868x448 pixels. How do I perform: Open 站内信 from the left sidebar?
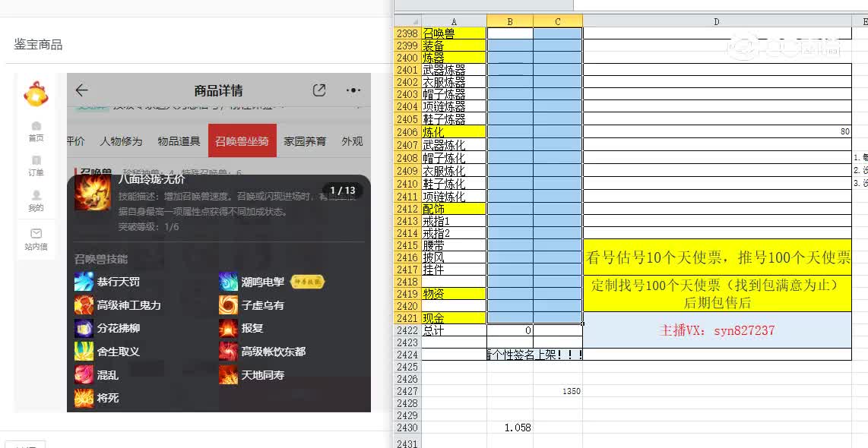36,237
